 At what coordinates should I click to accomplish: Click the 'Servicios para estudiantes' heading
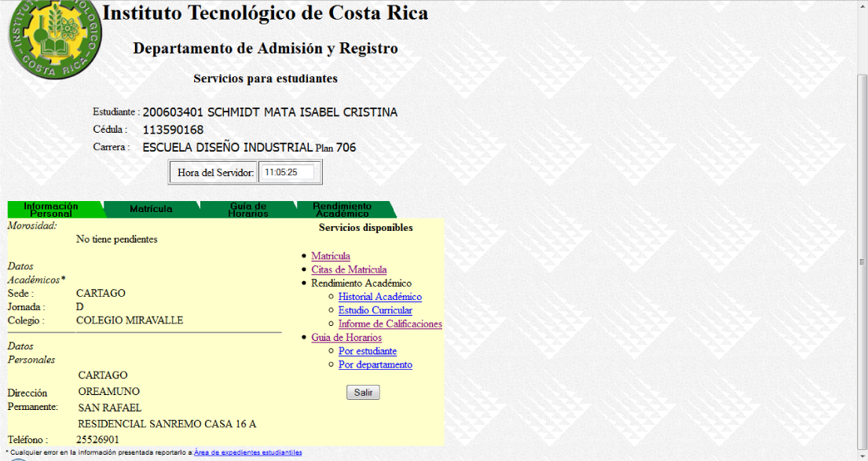pyautogui.click(x=266, y=79)
